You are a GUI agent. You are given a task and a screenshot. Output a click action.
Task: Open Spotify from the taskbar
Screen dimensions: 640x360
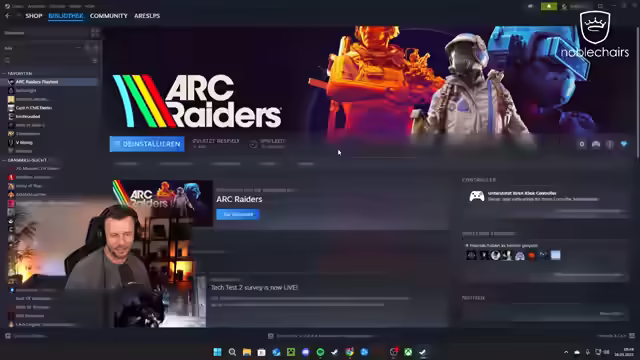[320, 352]
